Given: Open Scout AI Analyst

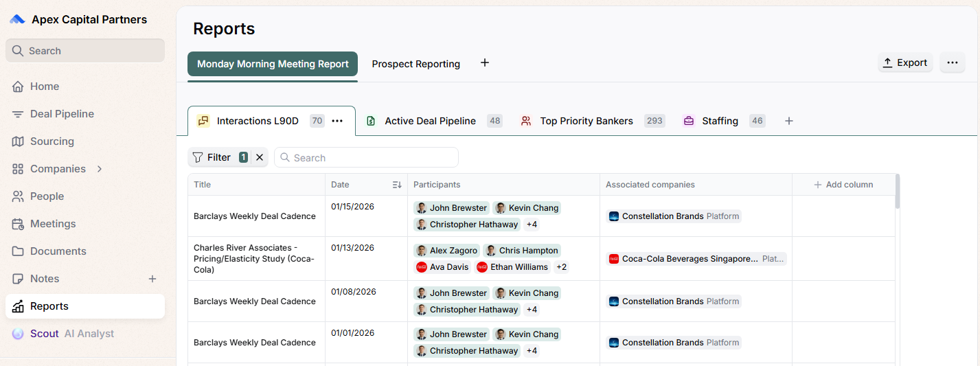Looking at the screenshot, I should [x=85, y=334].
